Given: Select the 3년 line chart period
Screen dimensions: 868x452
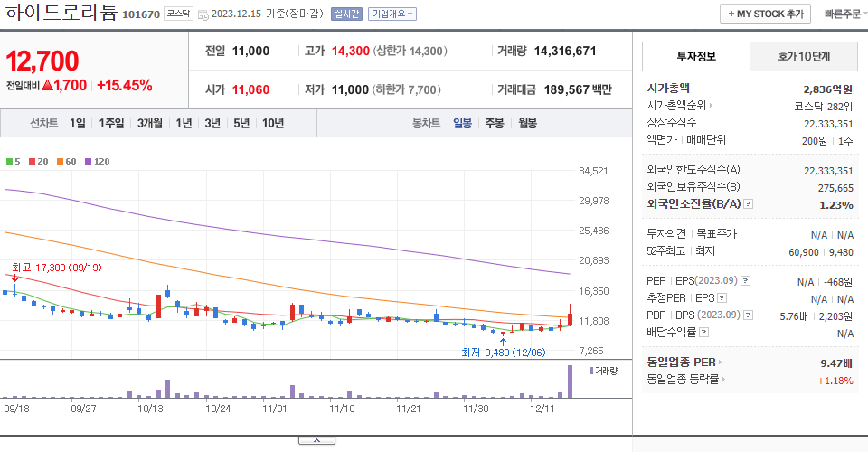Looking at the screenshot, I should click(212, 123).
